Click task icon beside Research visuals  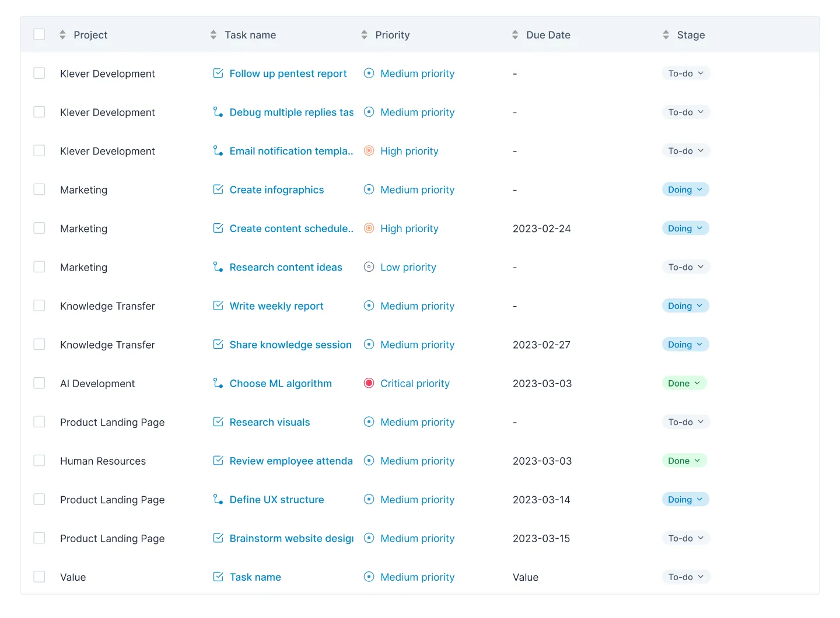click(x=218, y=422)
